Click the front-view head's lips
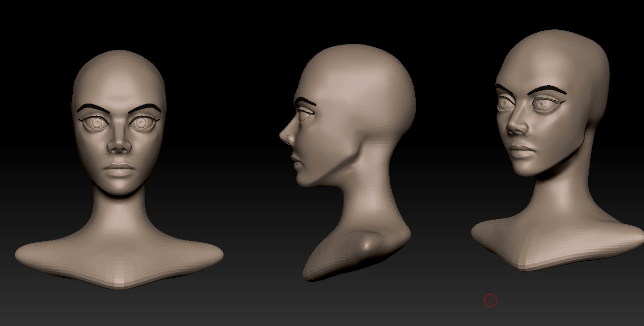The height and width of the screenshot is (326, 644). click(x=120, y=169)
